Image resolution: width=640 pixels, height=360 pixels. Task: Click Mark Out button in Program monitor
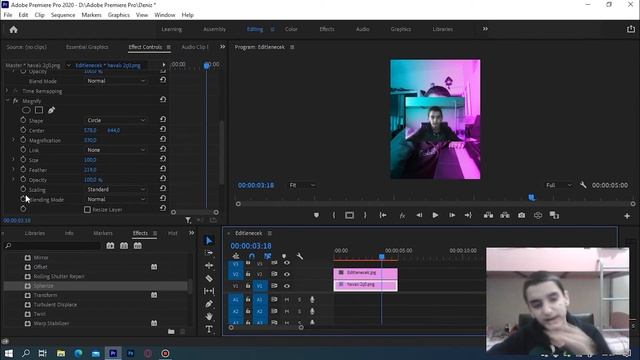(x=365, y=215)
